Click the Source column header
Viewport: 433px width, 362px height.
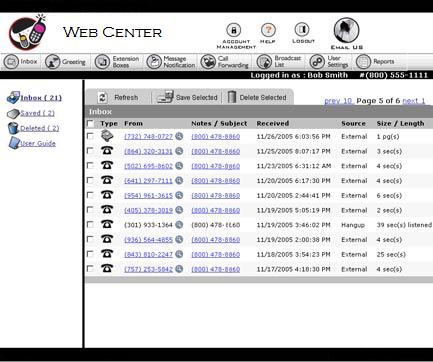353,123
